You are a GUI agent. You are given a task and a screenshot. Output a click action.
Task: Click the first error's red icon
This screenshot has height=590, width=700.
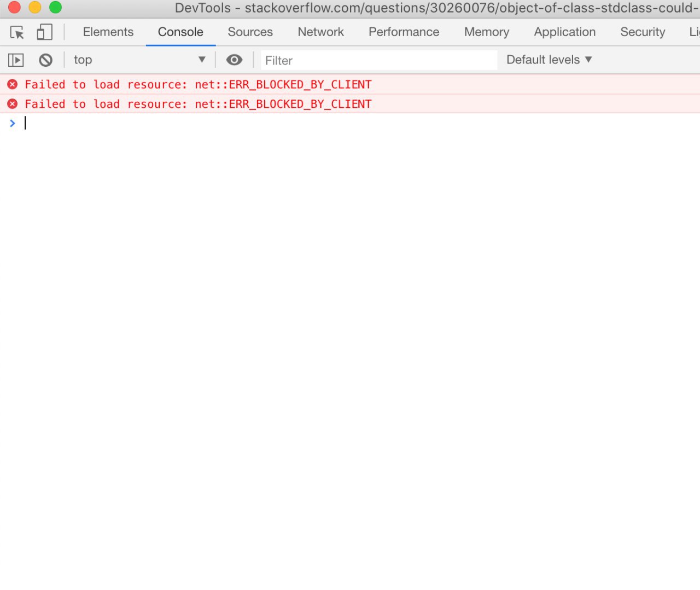click(13, 84)
